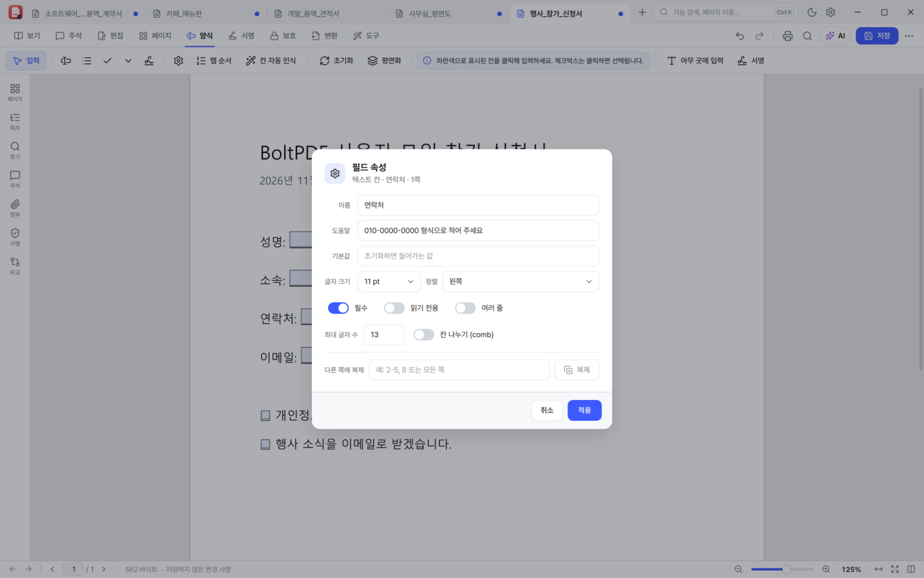924x578 pixels.
Task: Check the 행사 소식을 이메일로 받겠습니다 checkbox
Action: click(266, 444)
